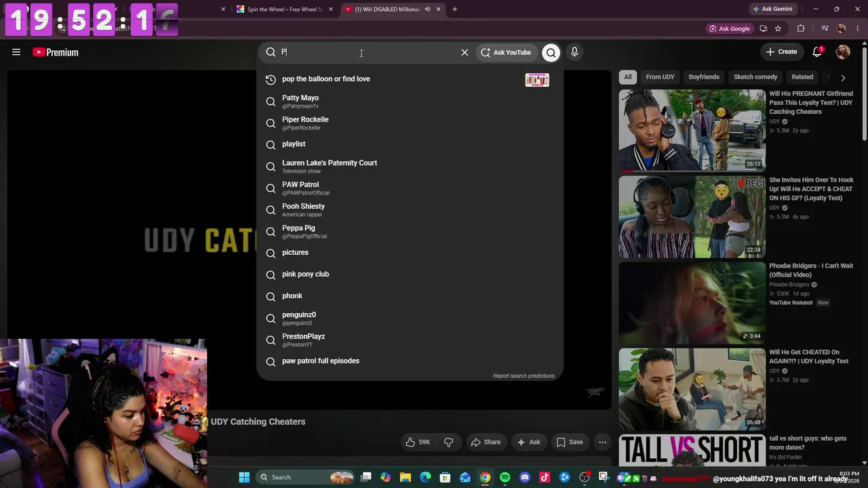Choose the Peppa Pig suggestion
Image resolution: width=868 pixels, height=488 pixels.
coord(410,231)
